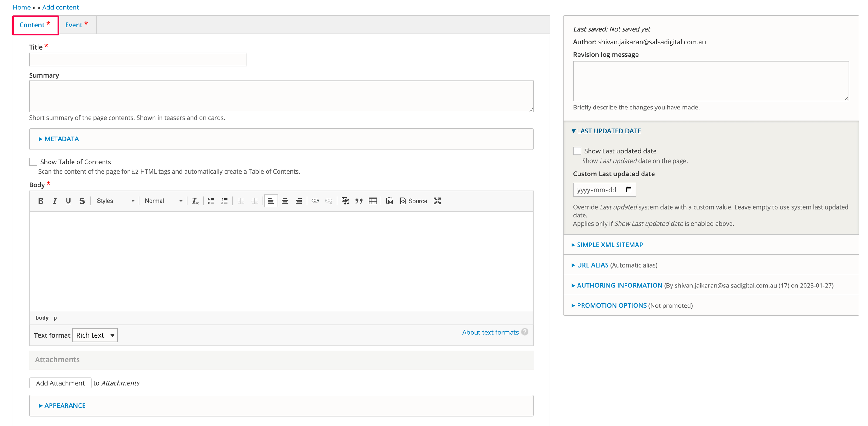Screen dimensions: 868x426
Task: Open the media embed icon
Action: pyautogui.click(x=345, y=201)
